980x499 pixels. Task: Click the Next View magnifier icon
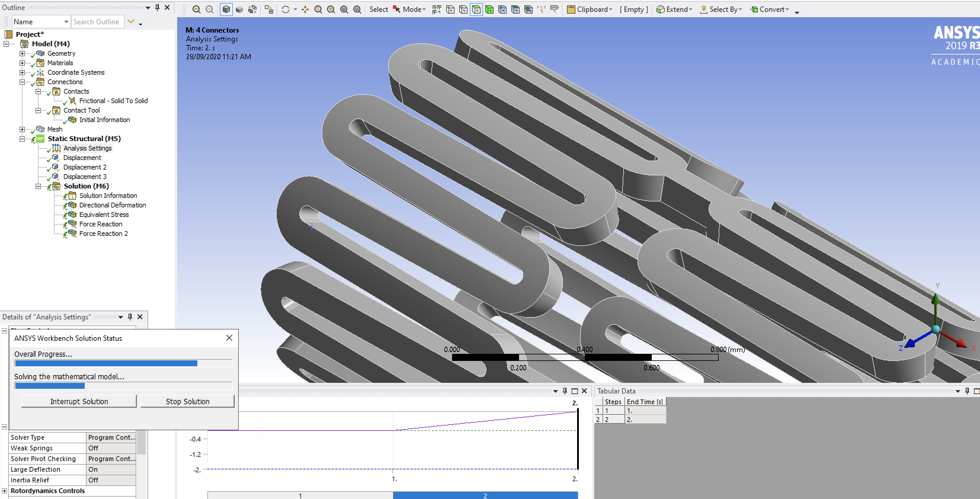coord(209,9)
